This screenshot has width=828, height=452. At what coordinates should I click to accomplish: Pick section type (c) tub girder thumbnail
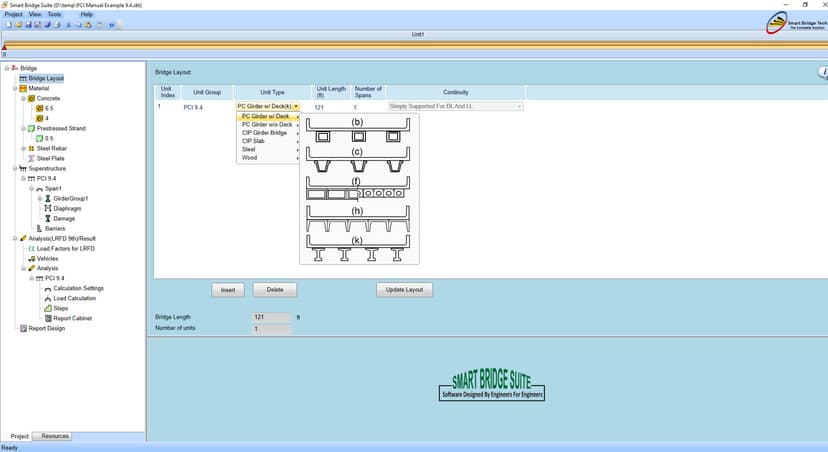358,159
